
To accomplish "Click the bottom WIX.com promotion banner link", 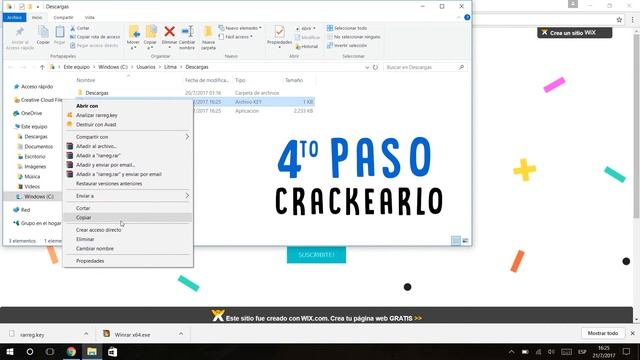I will pos(316,317).
